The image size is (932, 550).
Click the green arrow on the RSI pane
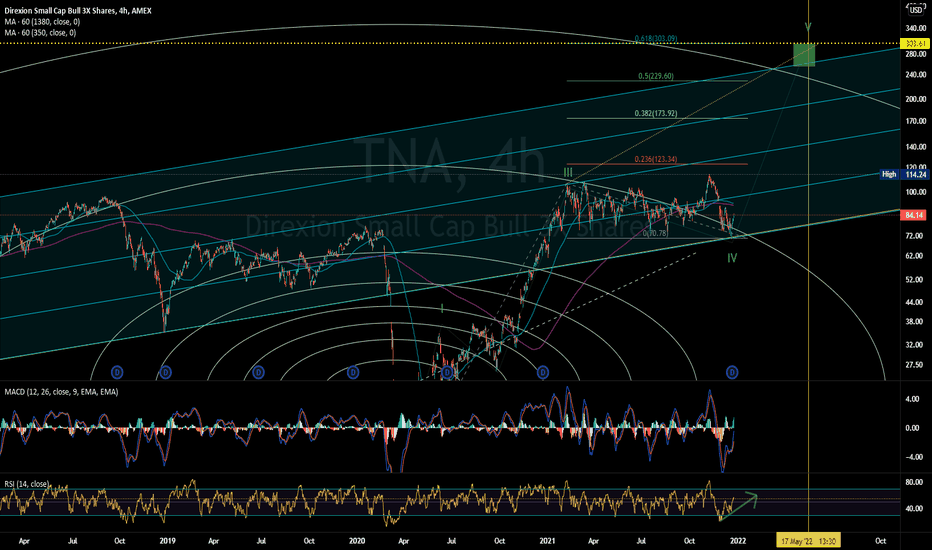click(x=739, y=507)
